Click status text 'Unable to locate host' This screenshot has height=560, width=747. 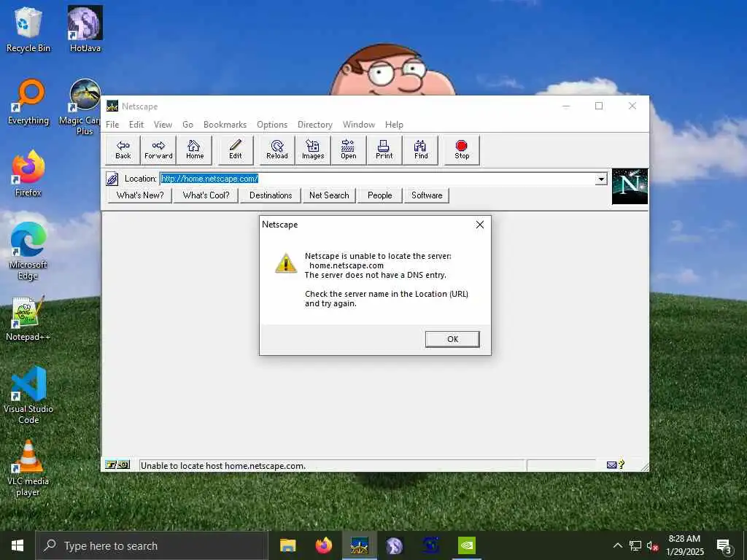coord(223,466)
